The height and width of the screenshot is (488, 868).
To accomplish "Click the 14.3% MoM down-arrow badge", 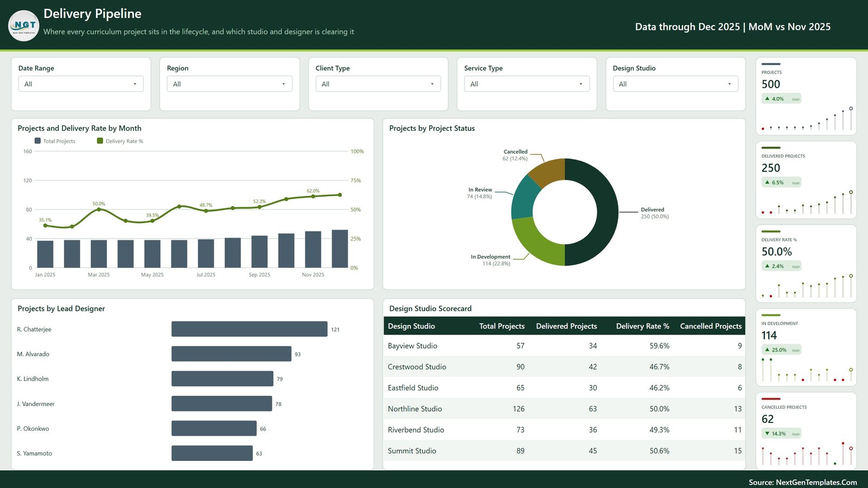I will click(782, 434).
